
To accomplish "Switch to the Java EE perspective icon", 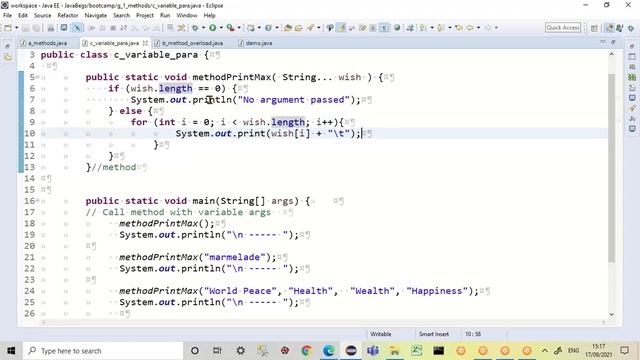I will tap(610, 28).
